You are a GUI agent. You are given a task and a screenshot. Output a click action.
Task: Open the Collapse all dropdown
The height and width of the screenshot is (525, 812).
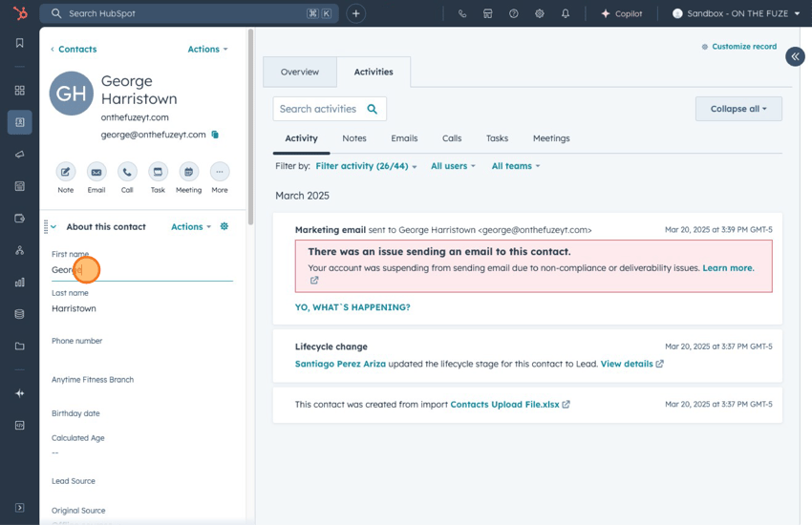click(x=738, y=109)
